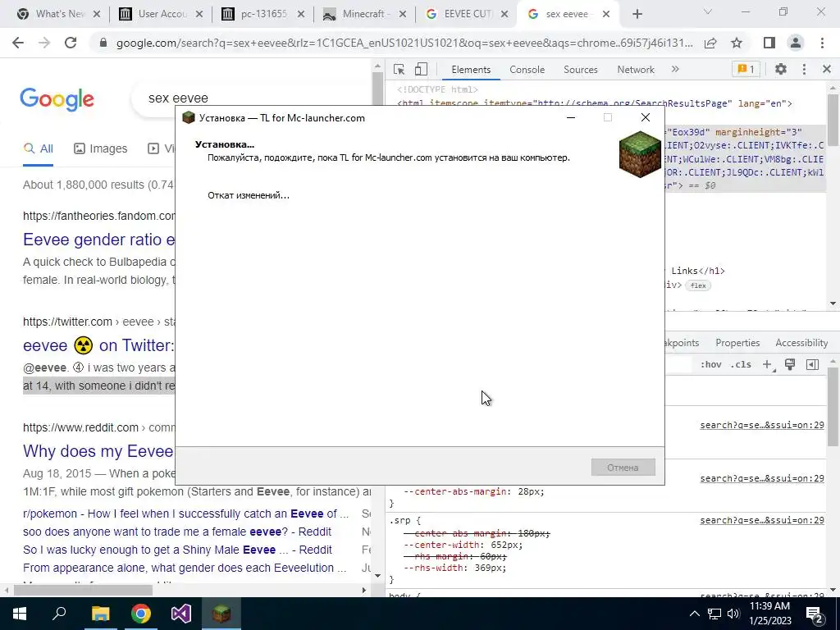
Task: Reload the page with the refresh icon
Action: [71, 43]
